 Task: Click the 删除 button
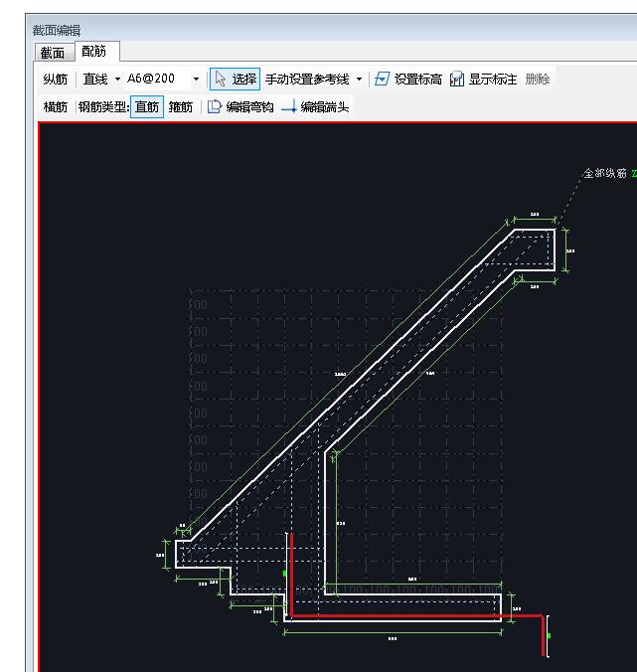point(538,79)
